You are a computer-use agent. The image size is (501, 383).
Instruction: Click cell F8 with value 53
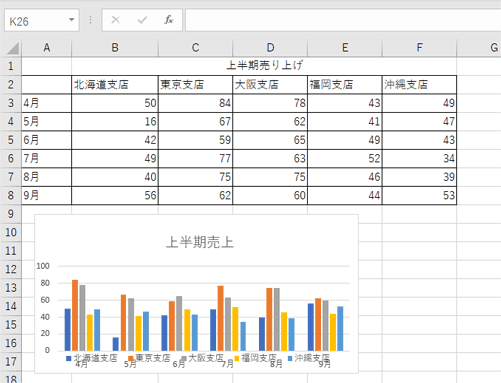click(419, 195)
